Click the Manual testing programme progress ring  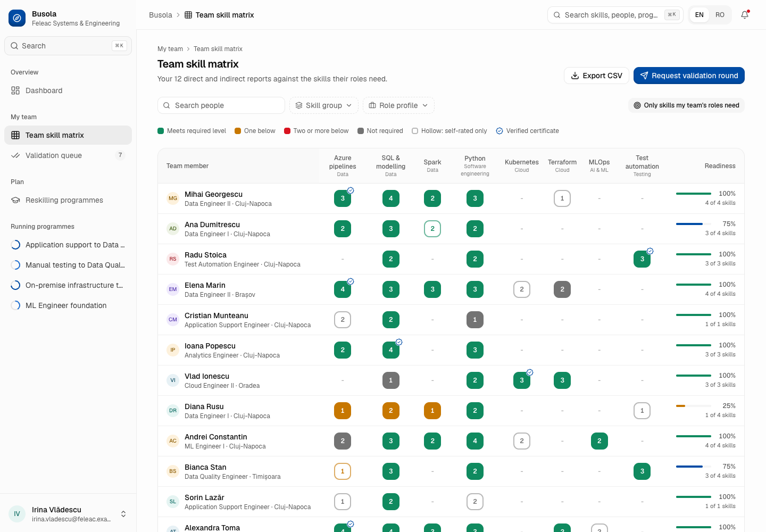click(x=15, y=265)
